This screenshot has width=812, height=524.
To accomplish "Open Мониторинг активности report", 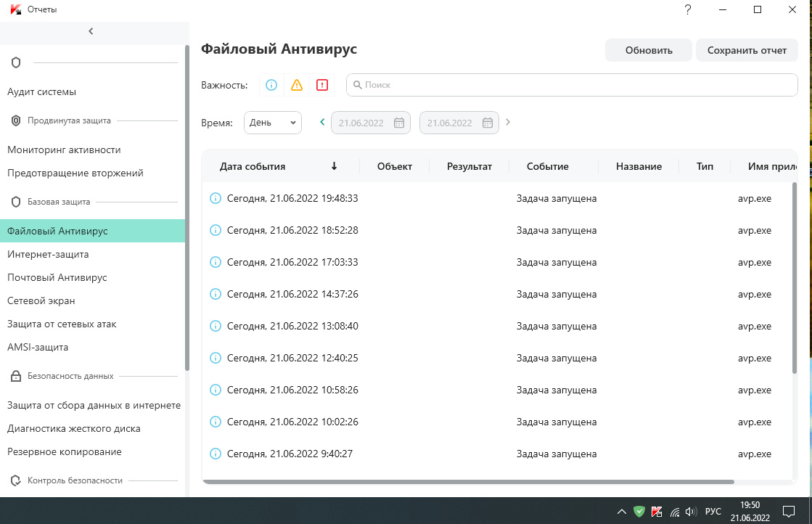I will 64,150.
